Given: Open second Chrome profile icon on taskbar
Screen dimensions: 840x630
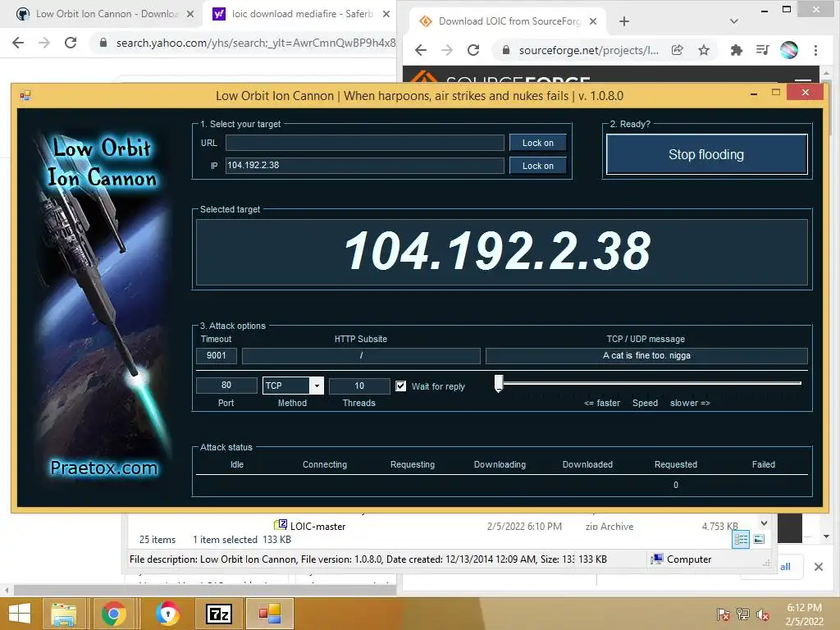Looking at the screenshot, I should point(167,614).
